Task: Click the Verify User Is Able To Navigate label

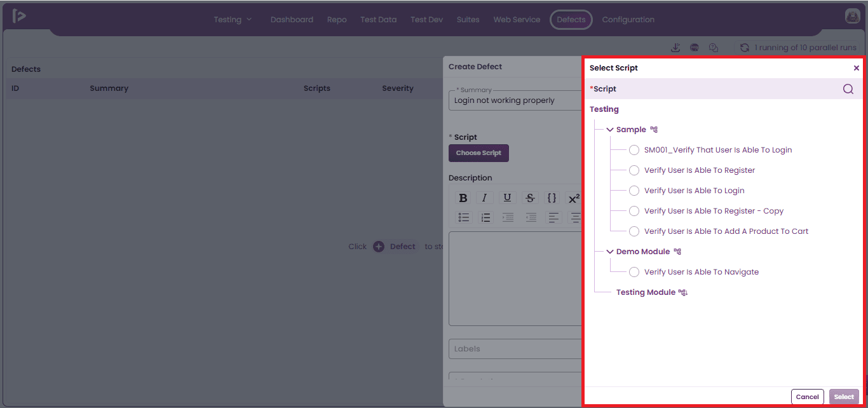Action: point(702,272)
